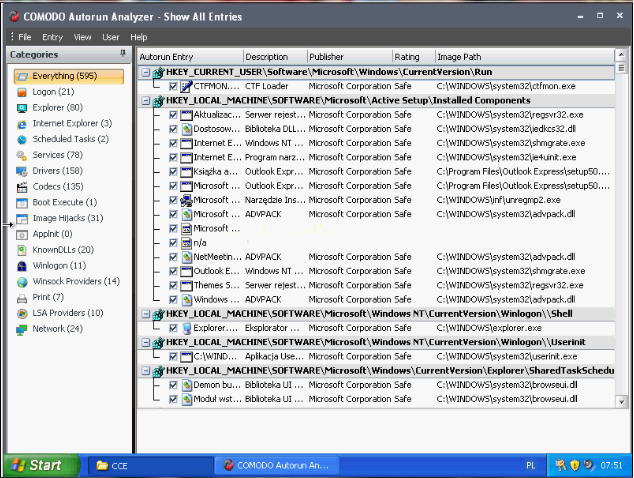Viewport: 634px width, 478px height.
Task: Select the Winsock Providers globe icon
Action: pyautogui.click(x=22, y=282)
